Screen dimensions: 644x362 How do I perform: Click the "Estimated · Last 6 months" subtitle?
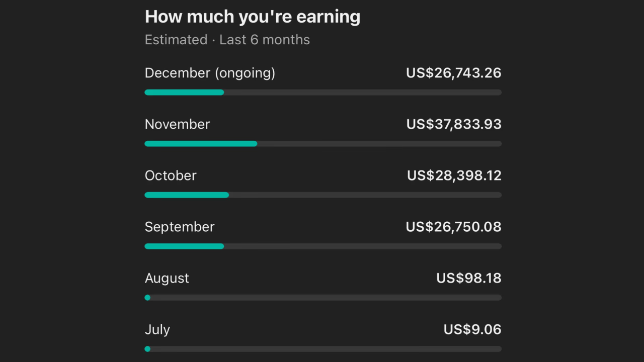(227, 40)
